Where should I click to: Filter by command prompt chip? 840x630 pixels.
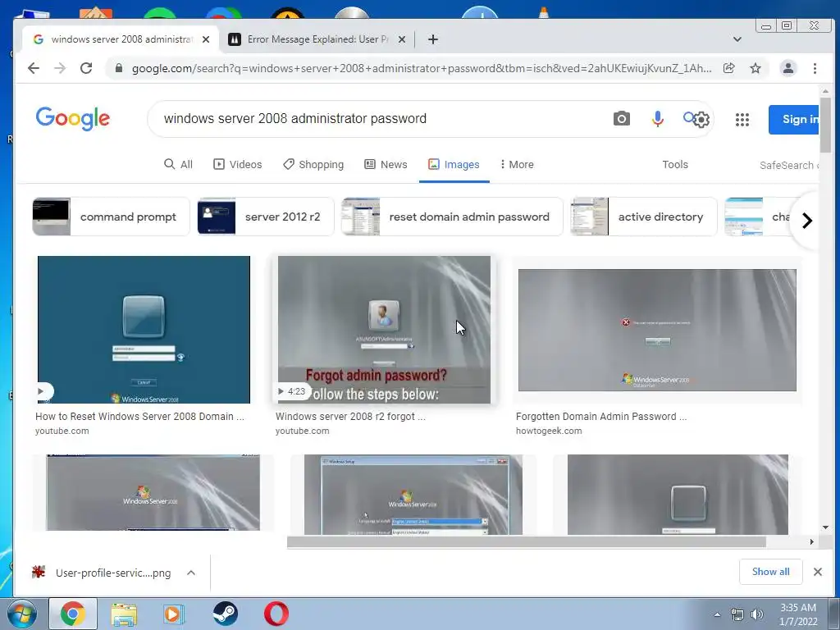click(x=111, y=217)
